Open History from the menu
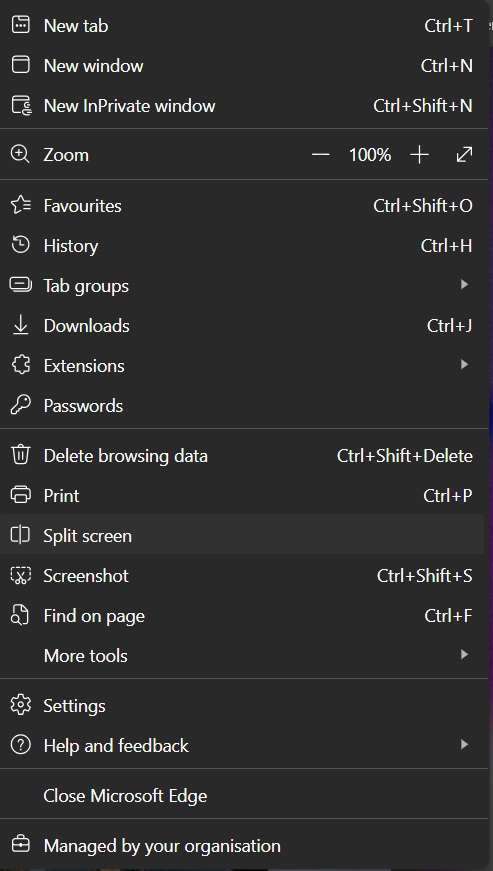This screenshot has width=493, height=871. click(242, 246)
